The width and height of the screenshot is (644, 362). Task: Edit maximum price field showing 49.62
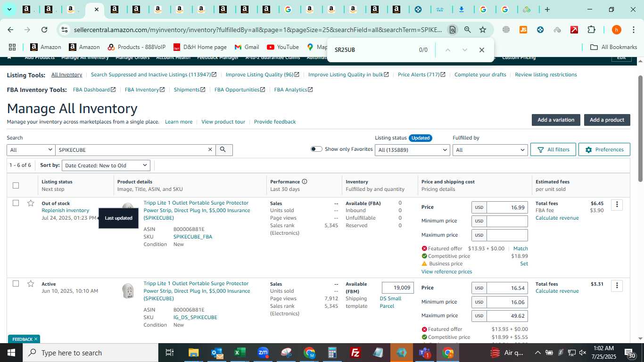pyautogui.click(x=507, y=316)
